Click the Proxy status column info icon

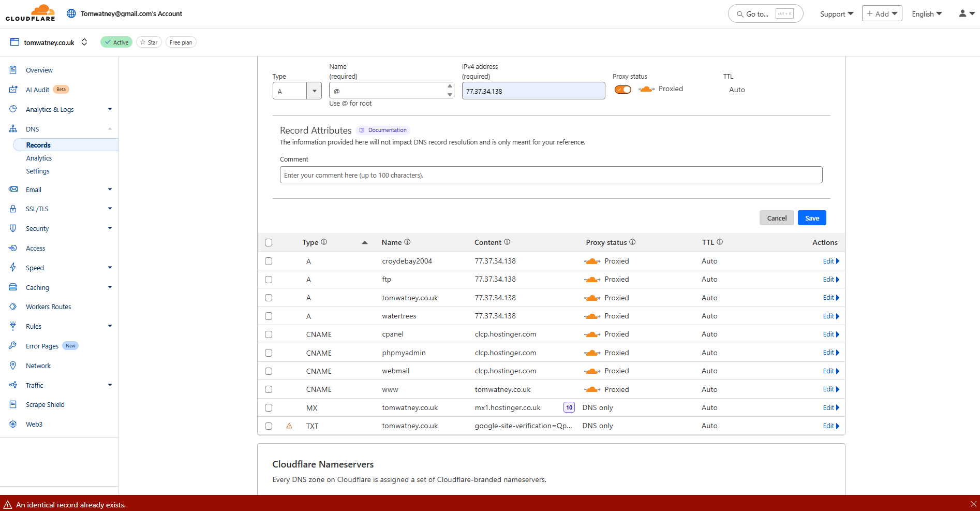[632, 242]
